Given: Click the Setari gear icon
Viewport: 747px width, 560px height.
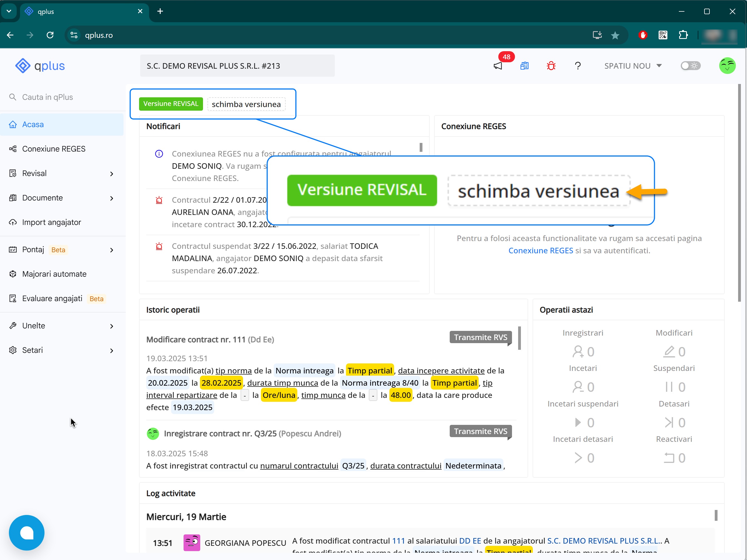Looking at the screenshot, I should 13,350.
